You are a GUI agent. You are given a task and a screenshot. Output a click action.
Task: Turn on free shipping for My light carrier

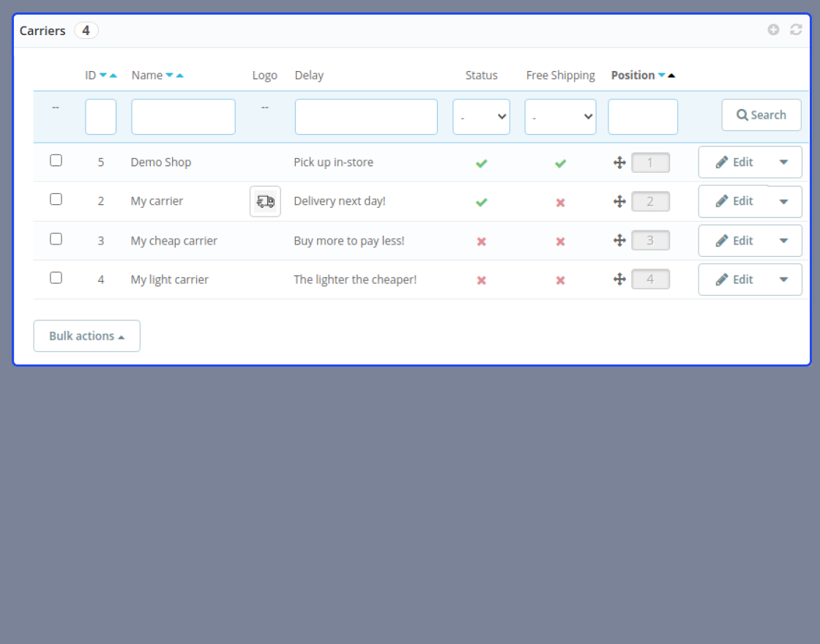(561, 280)
